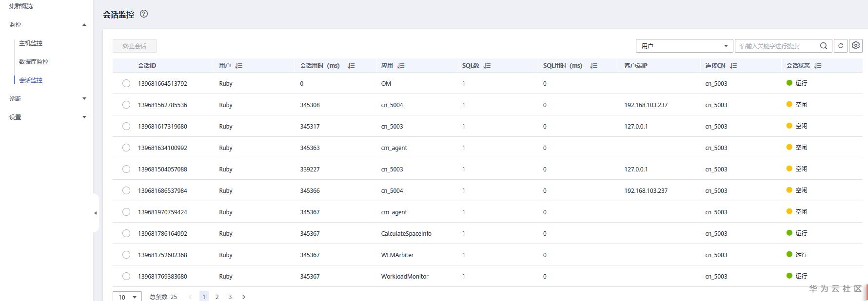The image size is (868, 301).
Task: Sort by 会话用时 column icon
Action: pos(351,66)
